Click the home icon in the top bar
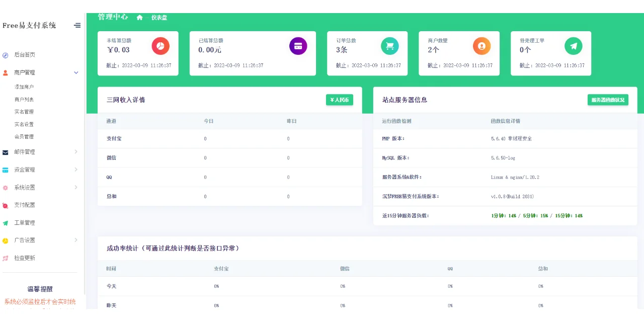 point(140,17)
